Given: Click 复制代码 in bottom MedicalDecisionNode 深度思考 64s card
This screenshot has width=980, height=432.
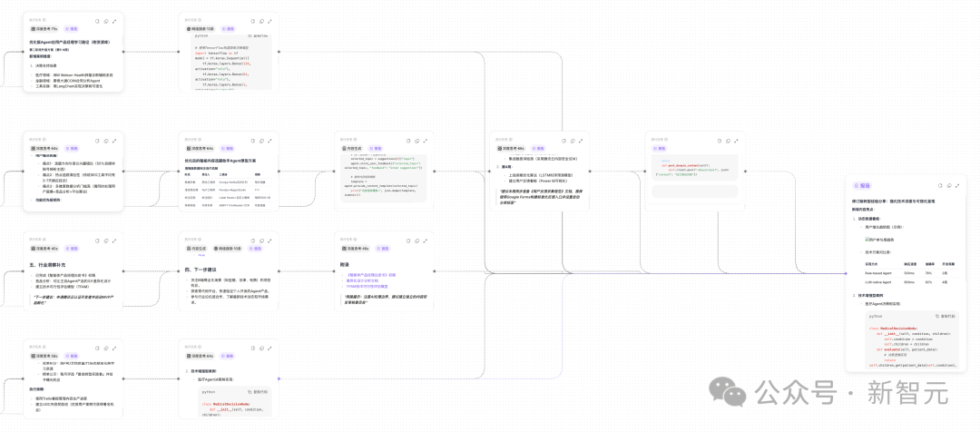Looking at the screenshot, I should click(258, 391).
